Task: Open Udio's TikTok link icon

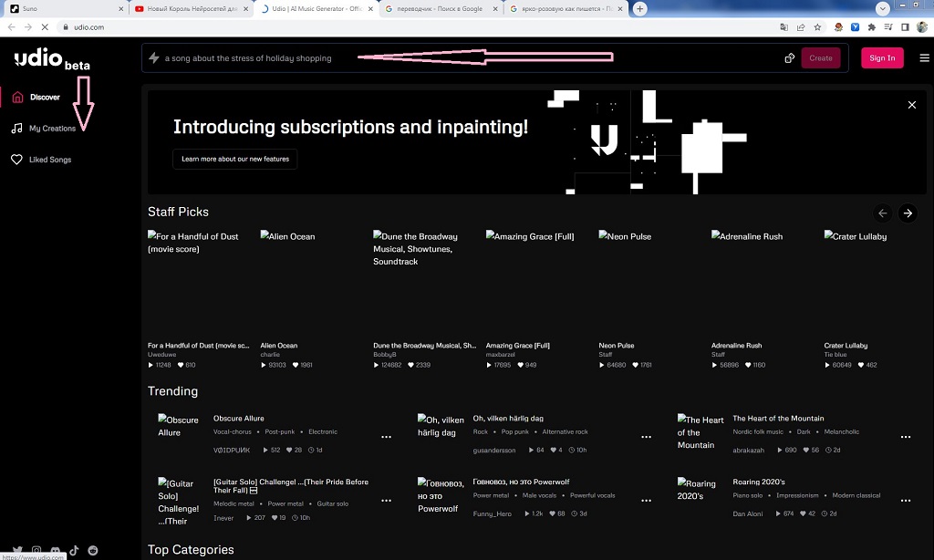Action: [74, 551]
